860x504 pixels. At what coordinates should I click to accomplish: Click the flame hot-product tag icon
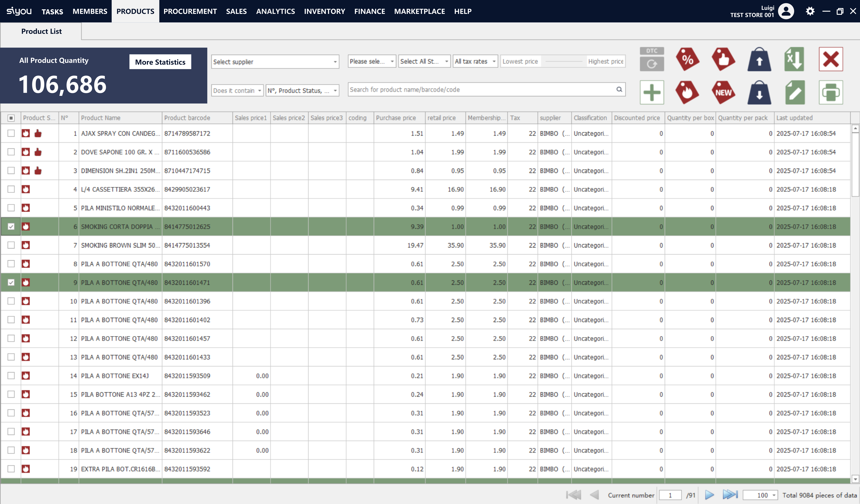687,92
